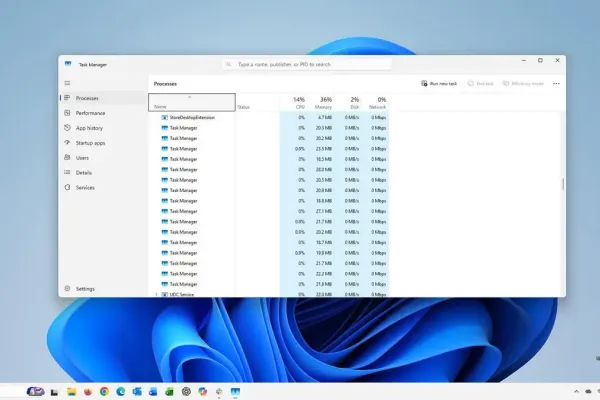Open the App history page
This screenshot has height=400, width=600.
click(x=103, y=128)
